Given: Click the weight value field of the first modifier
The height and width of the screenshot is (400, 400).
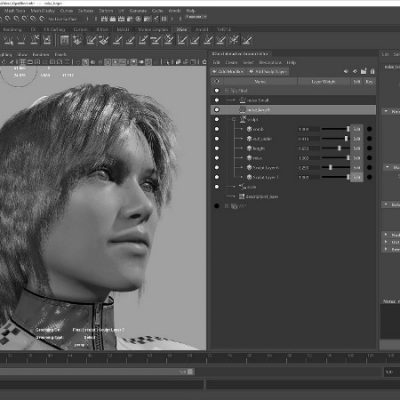Looking at the screenshot, I should [308, 129].
